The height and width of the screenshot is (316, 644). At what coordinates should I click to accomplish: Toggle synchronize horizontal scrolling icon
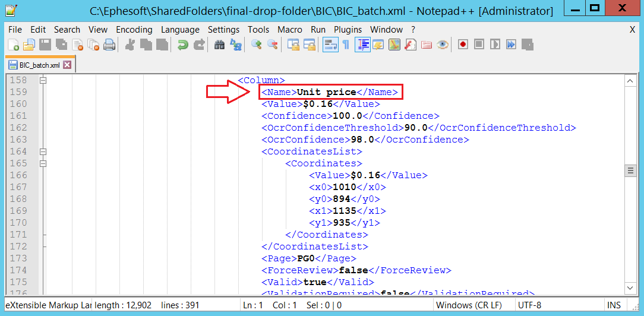[x=309, y=45]
